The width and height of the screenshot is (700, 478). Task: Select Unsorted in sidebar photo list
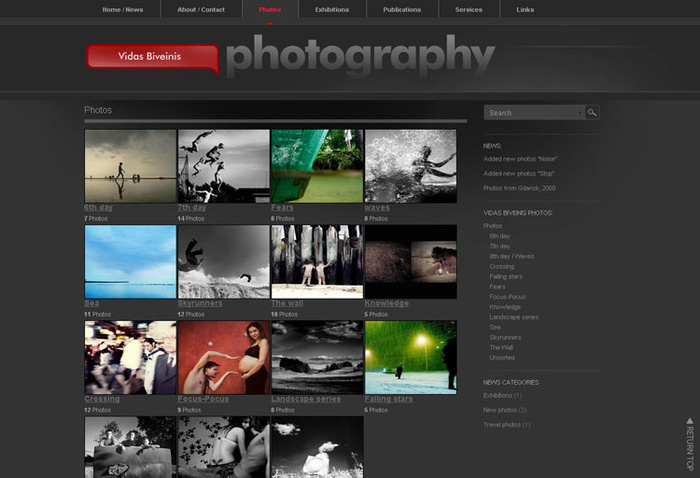click(502, 357)
